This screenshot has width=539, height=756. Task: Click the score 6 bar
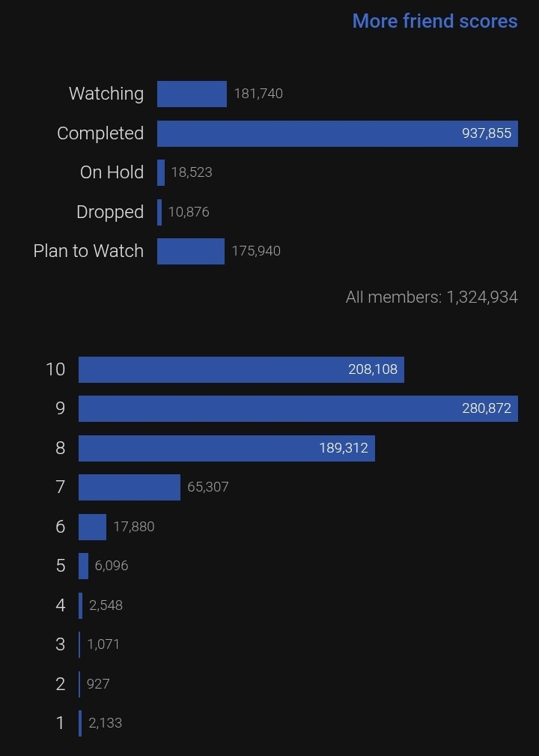click(x=92, y=527)
